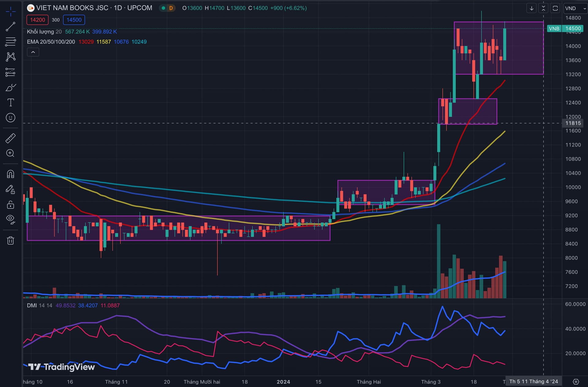Open chart settings gear at bottom right
The width and height of the screenshot is (588, 387).
point(576,381)
